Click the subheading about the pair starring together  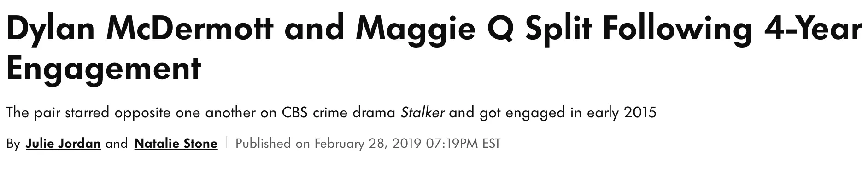(331, 113)
